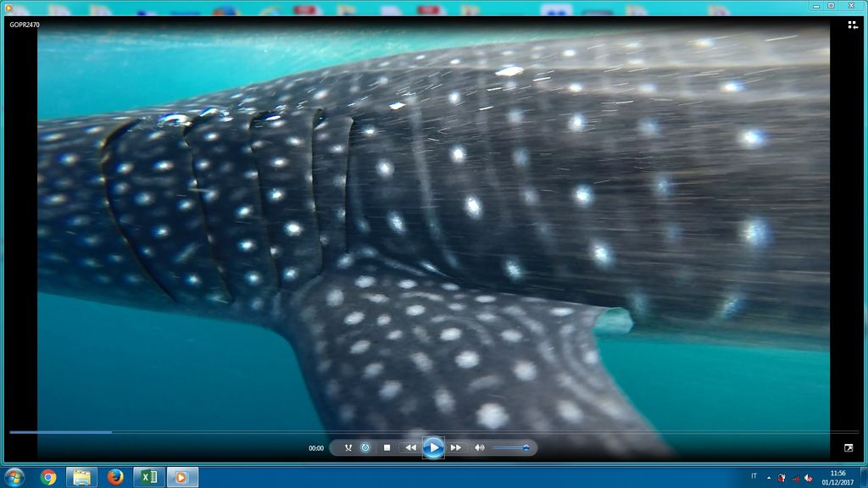Enter full screen with the bottom-right icon
Screen dimensions: 868x488
[x=849, y=447]
